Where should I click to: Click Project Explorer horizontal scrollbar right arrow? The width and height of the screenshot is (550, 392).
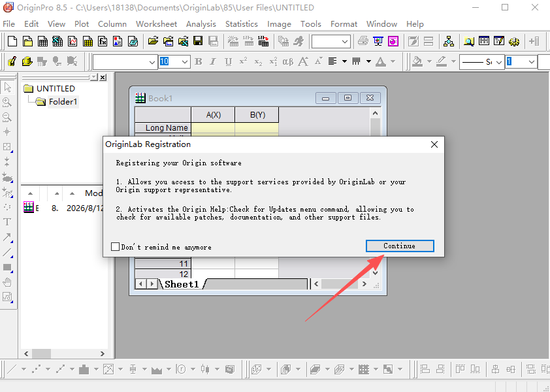[x=102, y=353]
